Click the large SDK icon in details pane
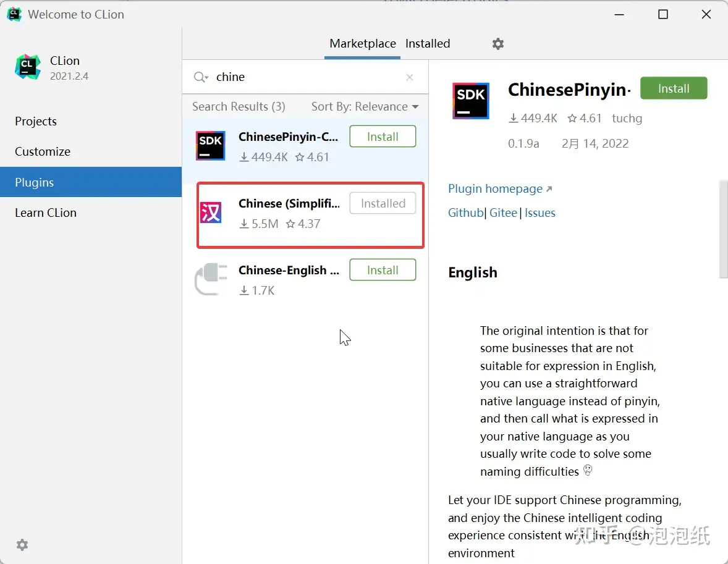Screen dimensions: 728x564 [471, 101]
